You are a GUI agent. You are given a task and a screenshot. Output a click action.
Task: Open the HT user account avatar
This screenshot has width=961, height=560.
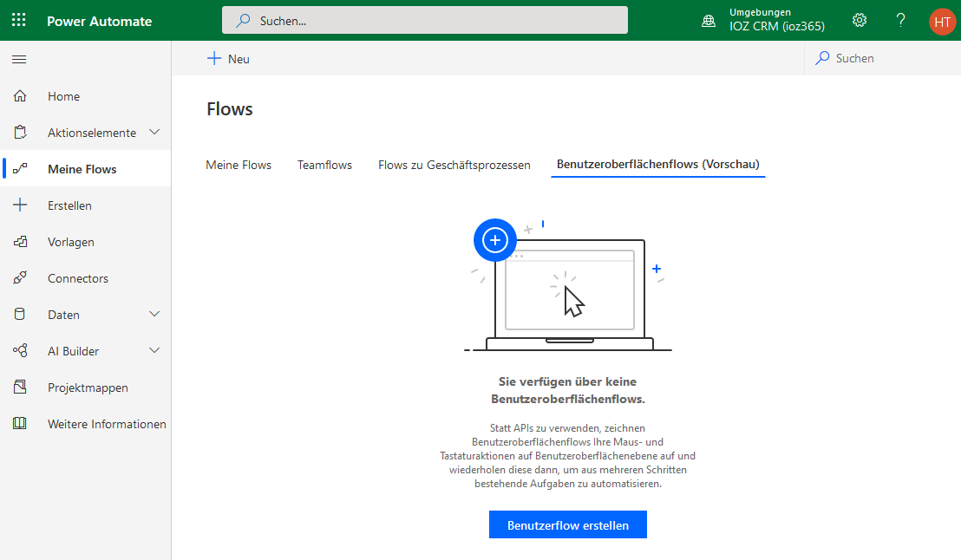coord(942,21)
